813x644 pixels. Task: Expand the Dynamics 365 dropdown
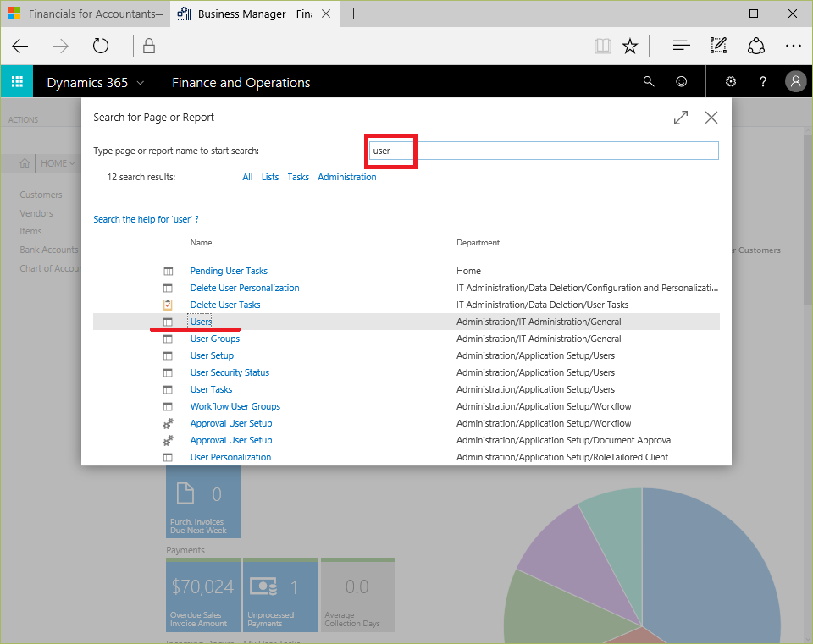(x=141, y=82)
